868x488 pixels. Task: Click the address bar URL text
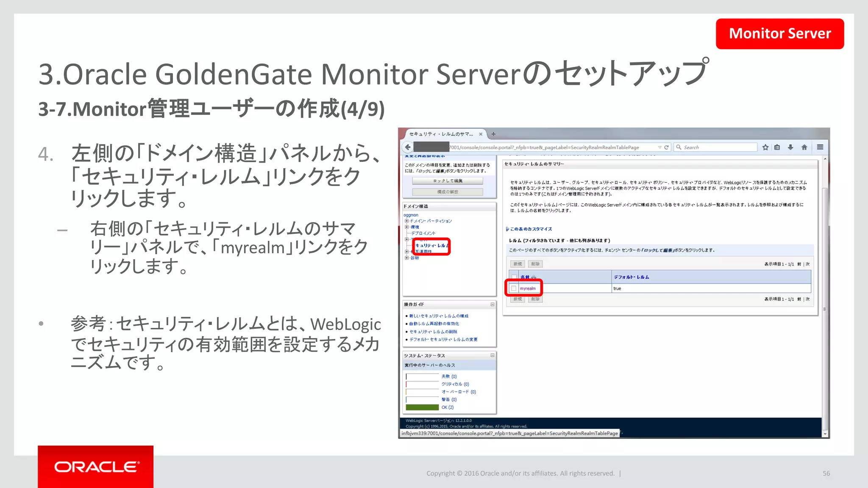[544, 147]
